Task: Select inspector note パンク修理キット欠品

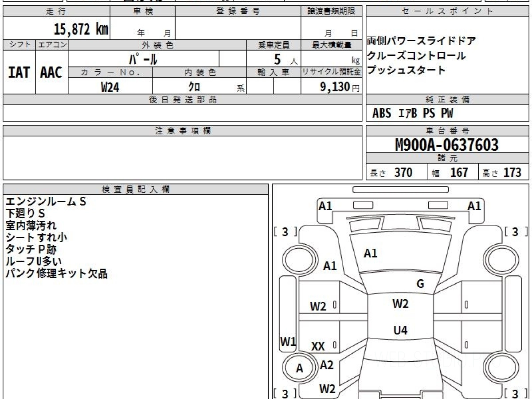Action: tap(56, 274)
